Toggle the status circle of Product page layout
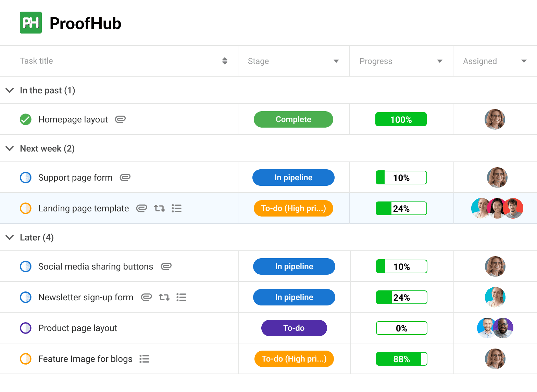 [26, 328]
